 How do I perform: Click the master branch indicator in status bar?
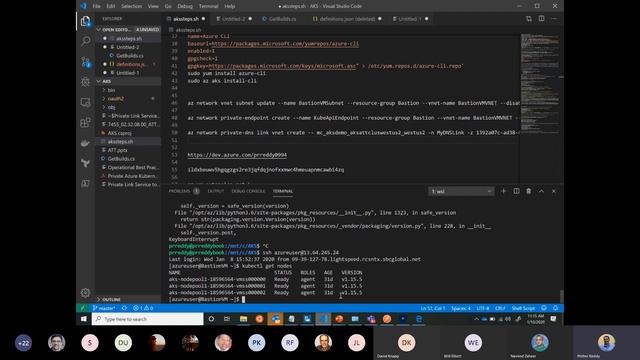pyautogui.click(x=104, y=308)
